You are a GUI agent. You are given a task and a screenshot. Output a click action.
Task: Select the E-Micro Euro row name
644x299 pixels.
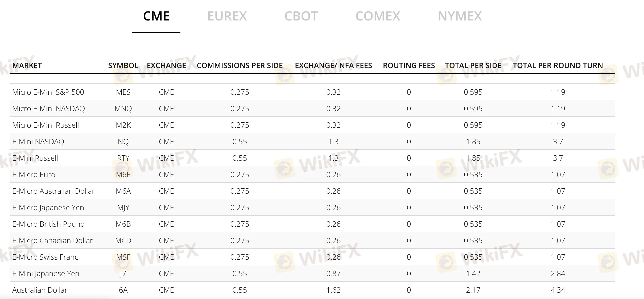pos(34,175)
